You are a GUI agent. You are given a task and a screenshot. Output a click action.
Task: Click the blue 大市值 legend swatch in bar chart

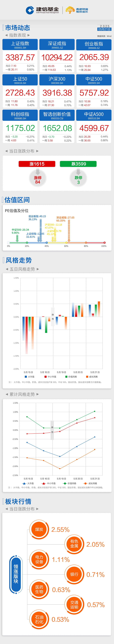26,377
